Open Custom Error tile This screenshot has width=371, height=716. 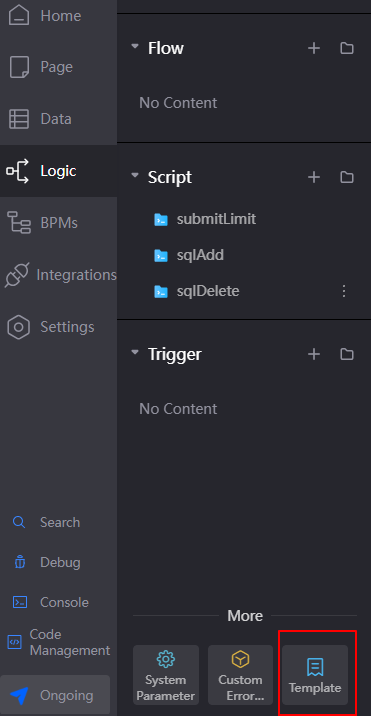click(x=240, y=675)
